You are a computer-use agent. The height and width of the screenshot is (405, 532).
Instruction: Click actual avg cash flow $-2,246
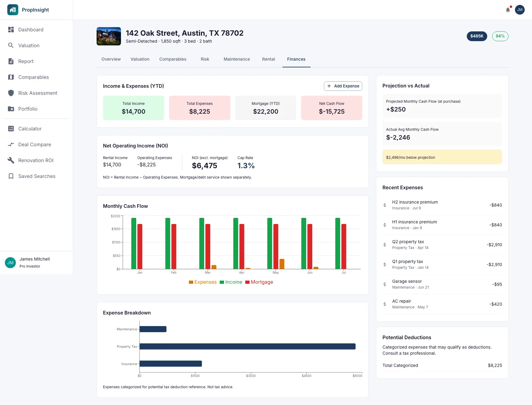coord(398,137)
